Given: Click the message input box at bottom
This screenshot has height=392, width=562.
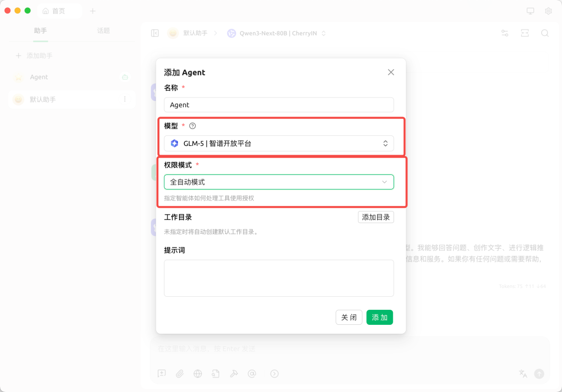Looking at the screenshot, I should click(350, 349).
